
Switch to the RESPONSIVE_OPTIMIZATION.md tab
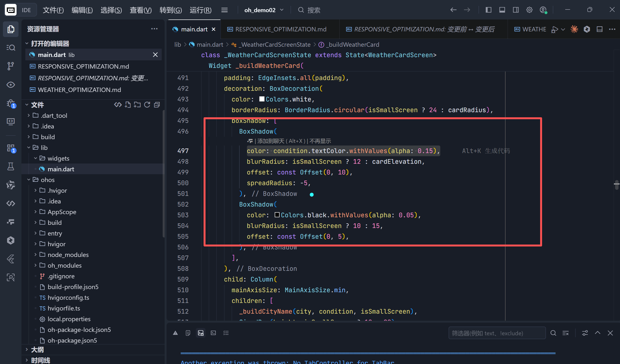point(281,29)
